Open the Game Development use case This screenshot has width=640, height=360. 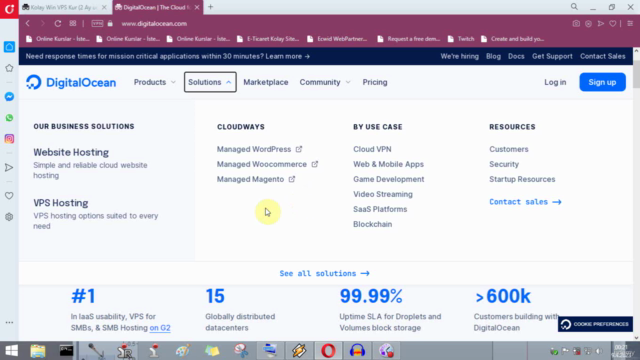point(389,179)
